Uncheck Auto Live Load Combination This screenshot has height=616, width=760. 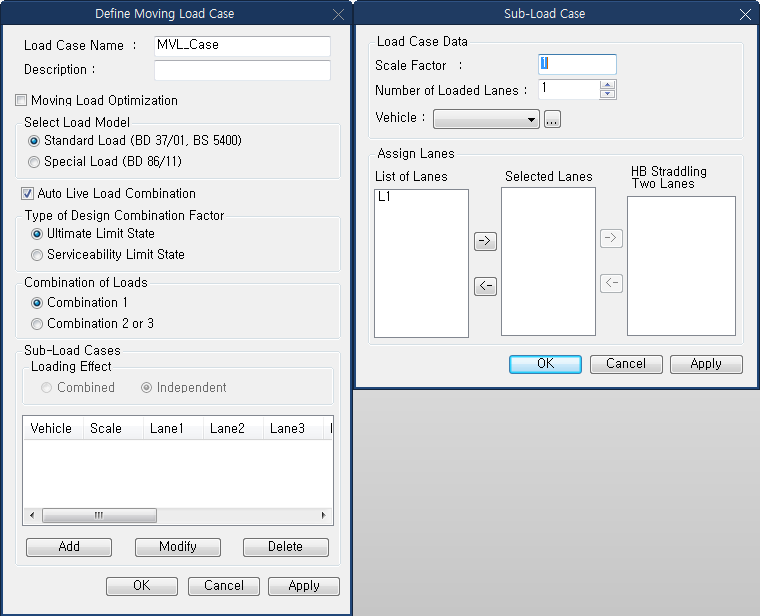point(28,194)
